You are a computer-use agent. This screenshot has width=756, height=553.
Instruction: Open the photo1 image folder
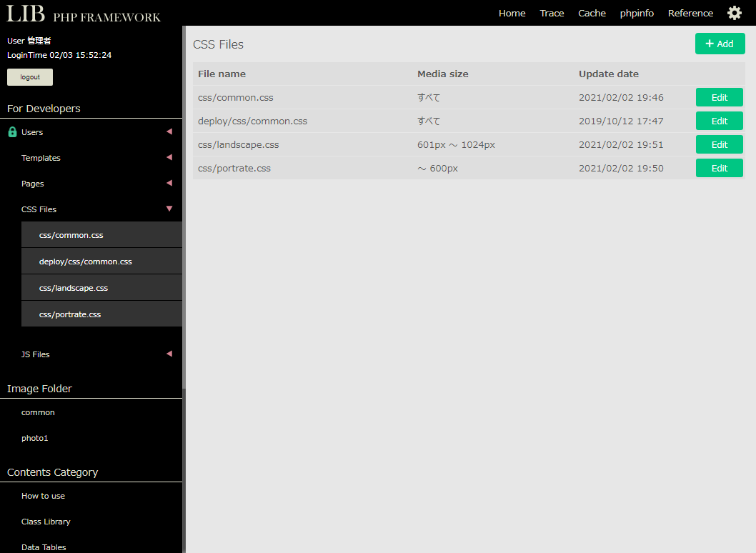point(35,438)
